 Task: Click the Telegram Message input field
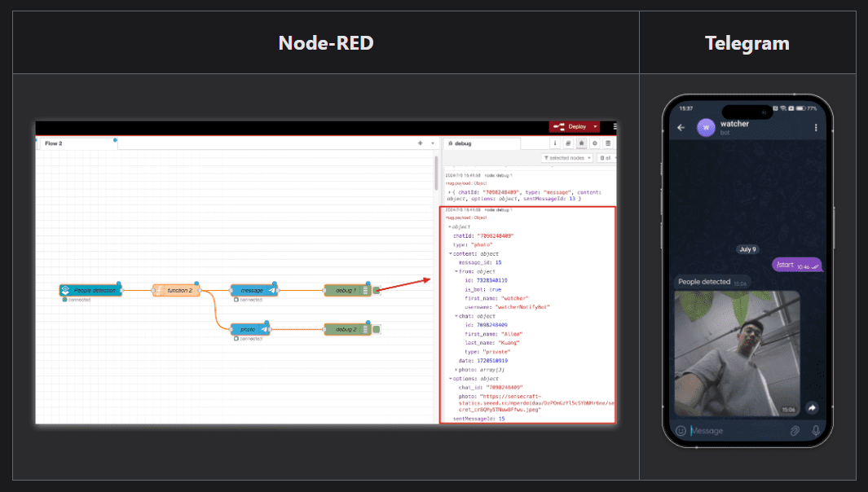click(x=734, y=430)
